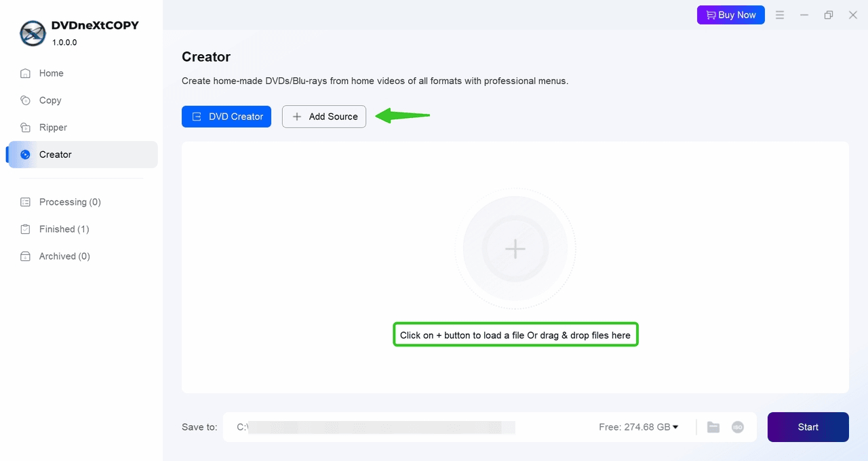
Task: Click the Add Source button
Action: click(x=324, y=117)
